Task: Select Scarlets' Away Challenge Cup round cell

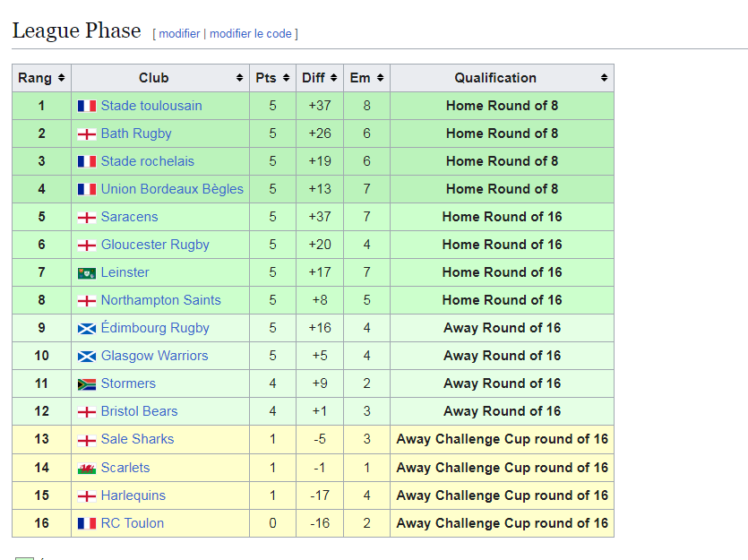Action: tap(502, 468)
